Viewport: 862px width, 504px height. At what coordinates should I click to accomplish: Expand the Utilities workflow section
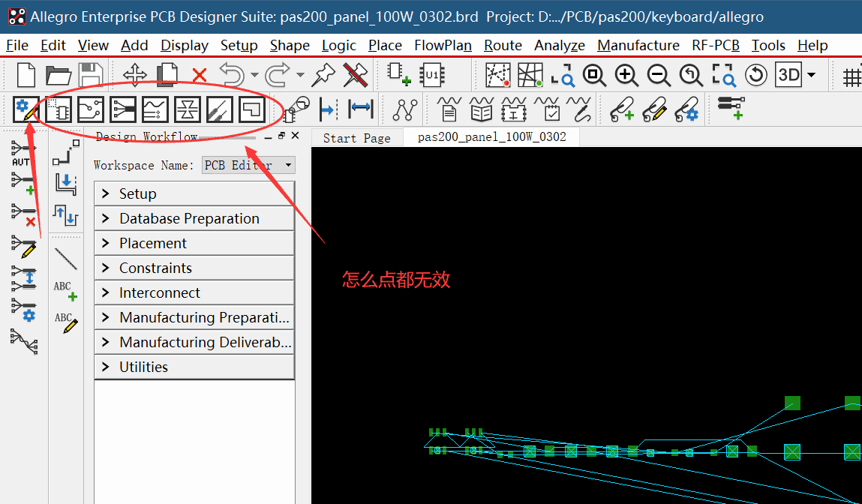[x=194, y=367]
